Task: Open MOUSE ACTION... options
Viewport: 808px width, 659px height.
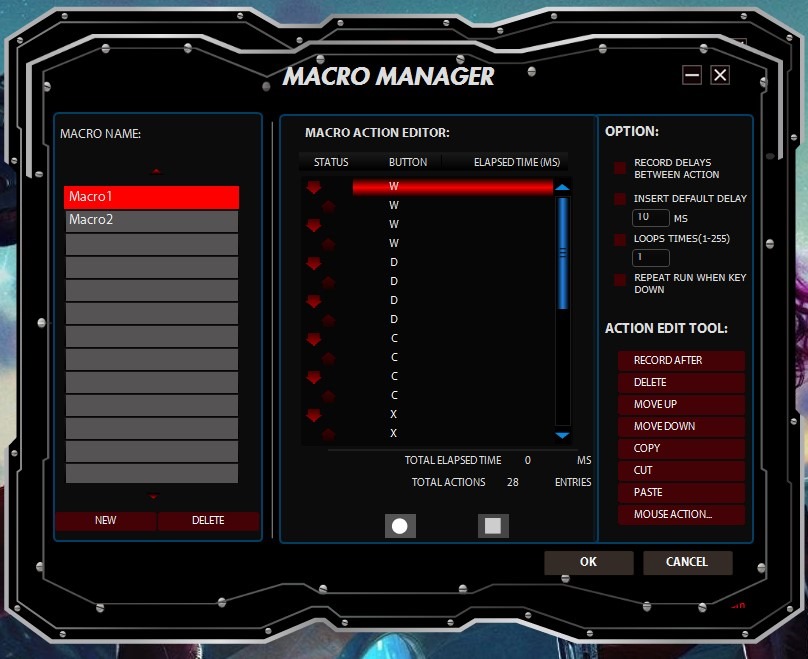Action: 681,515
